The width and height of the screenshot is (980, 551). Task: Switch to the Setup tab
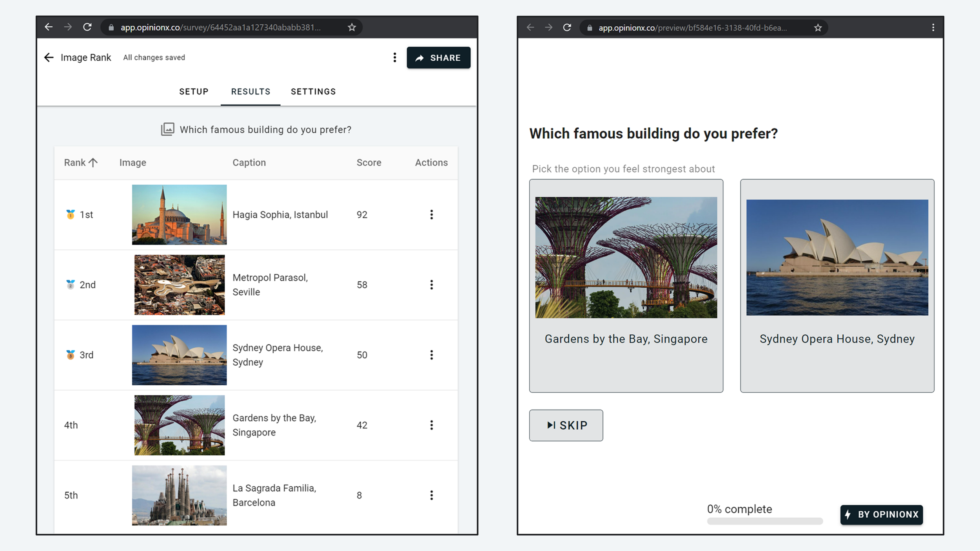coord(194,92)
